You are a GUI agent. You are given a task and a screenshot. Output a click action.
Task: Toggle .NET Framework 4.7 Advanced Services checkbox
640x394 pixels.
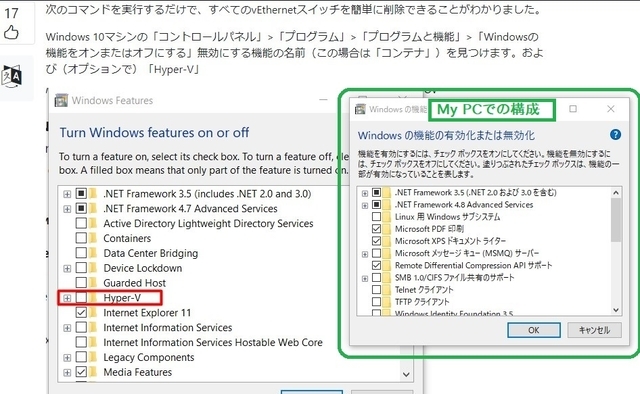tap(81, 208)
